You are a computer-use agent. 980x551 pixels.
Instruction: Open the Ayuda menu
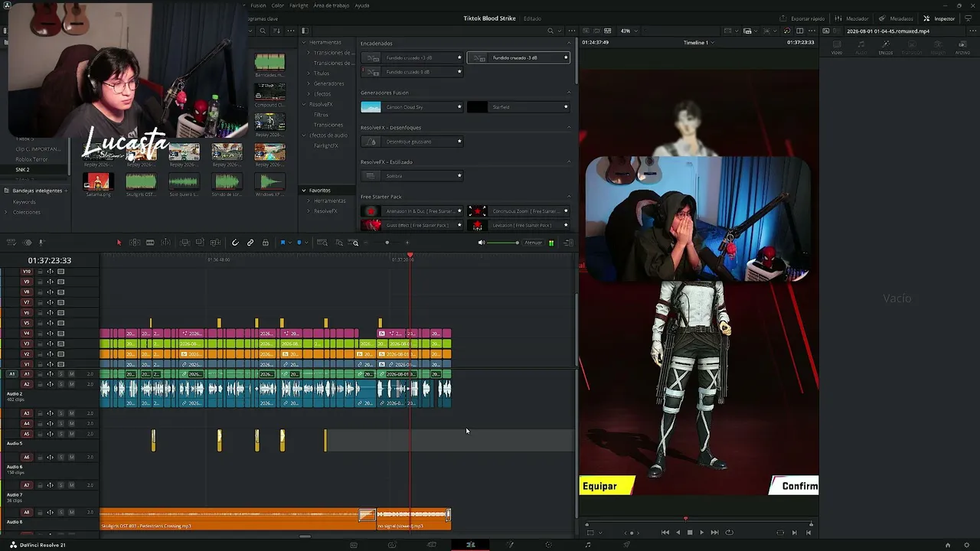click(361, 5)
